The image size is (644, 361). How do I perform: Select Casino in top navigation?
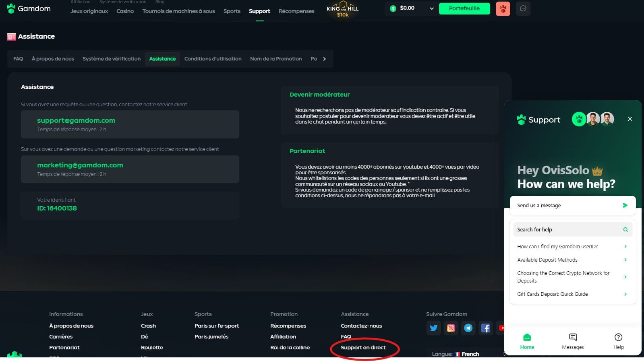(x=125, y=11)
